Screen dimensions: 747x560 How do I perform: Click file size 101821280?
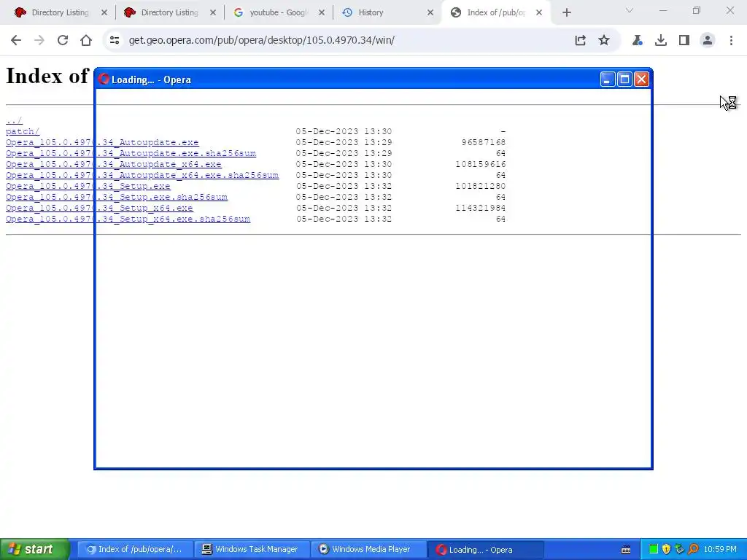481,186
